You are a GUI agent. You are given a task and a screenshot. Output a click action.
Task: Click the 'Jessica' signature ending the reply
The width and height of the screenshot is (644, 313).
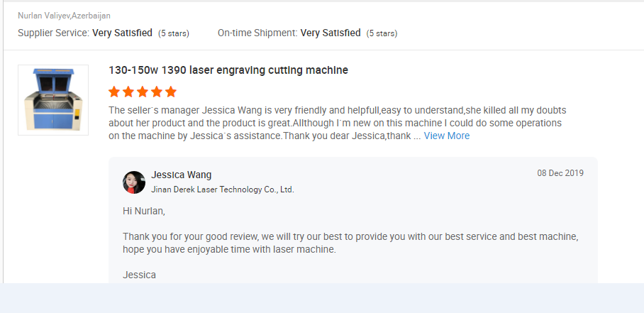tap(139, 275)
